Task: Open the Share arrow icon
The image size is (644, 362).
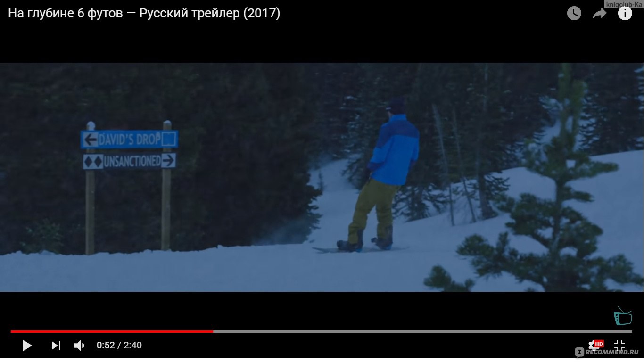Action: coord(599,14)
